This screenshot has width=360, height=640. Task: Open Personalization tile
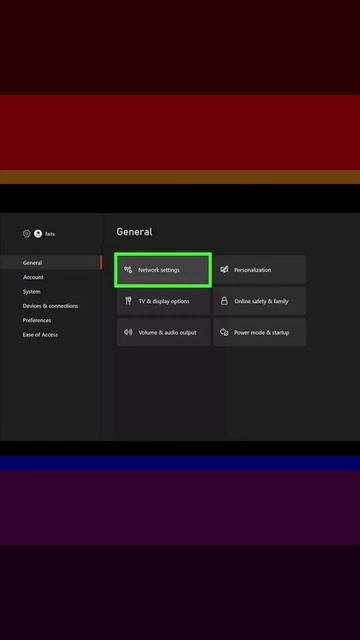pyautogui.click(x=260, y=270)
